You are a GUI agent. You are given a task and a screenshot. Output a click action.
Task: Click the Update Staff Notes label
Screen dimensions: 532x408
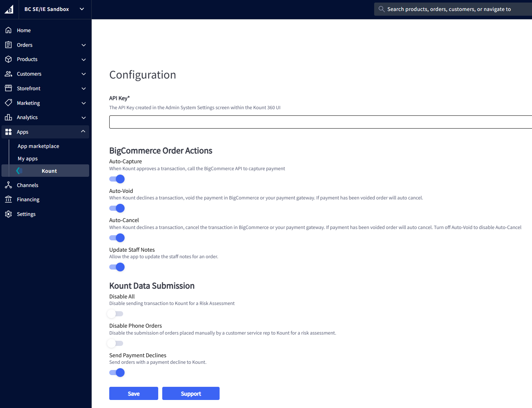click(x=132, y=250)
